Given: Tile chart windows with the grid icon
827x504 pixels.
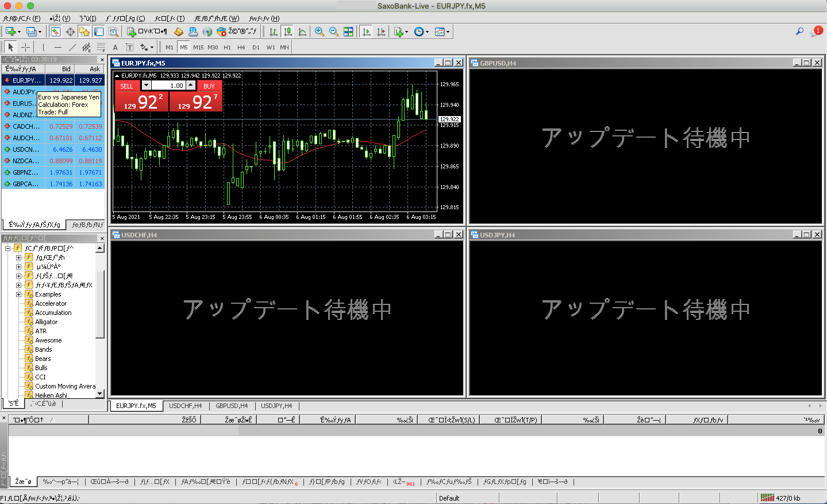Looking at the screenshot, I should 348,32.
